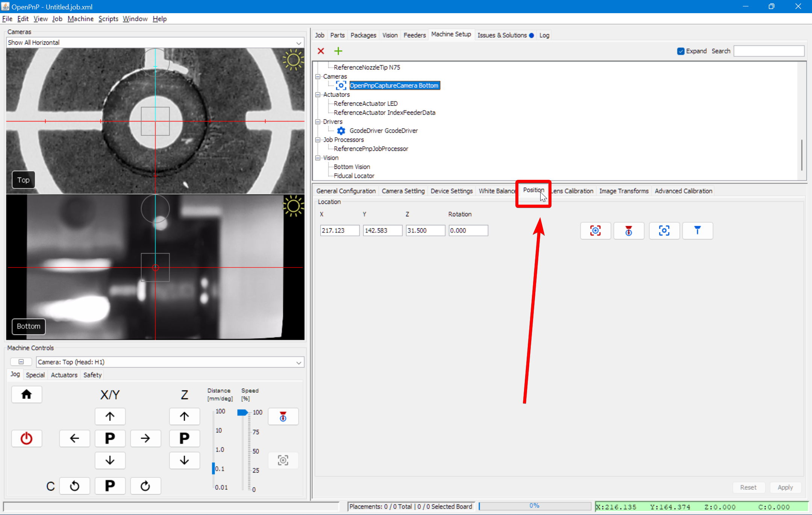The width and height of the screenshot is (812, 515).
Task: Click the Apply button
Action: click(785, 487)
